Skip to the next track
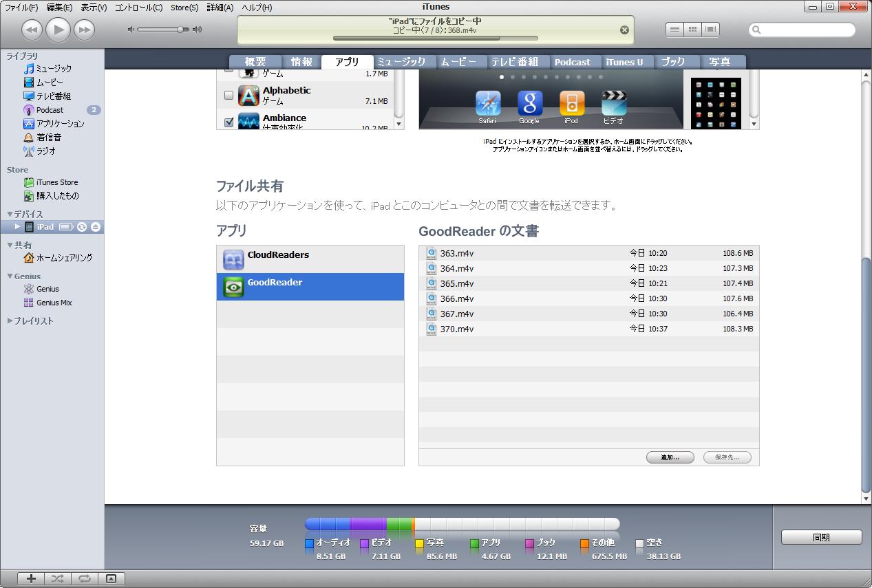The height and width of the screenshot is (588, 872). click(84, 29)
